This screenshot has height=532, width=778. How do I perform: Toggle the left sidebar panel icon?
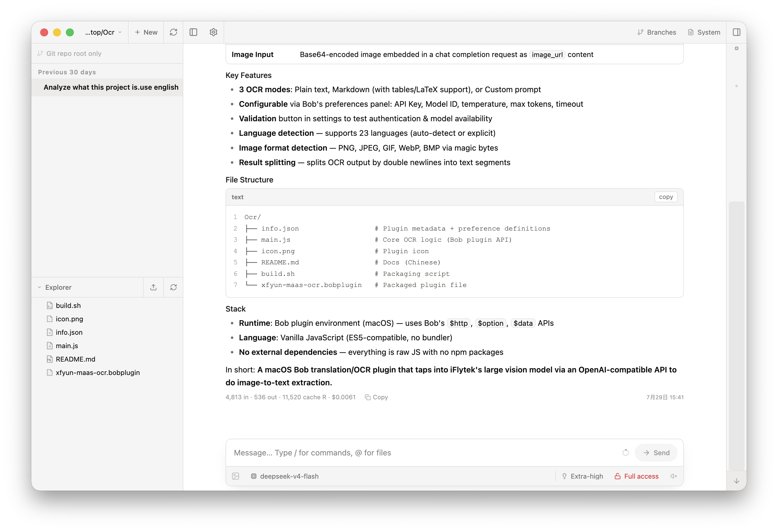pos(193,32)
